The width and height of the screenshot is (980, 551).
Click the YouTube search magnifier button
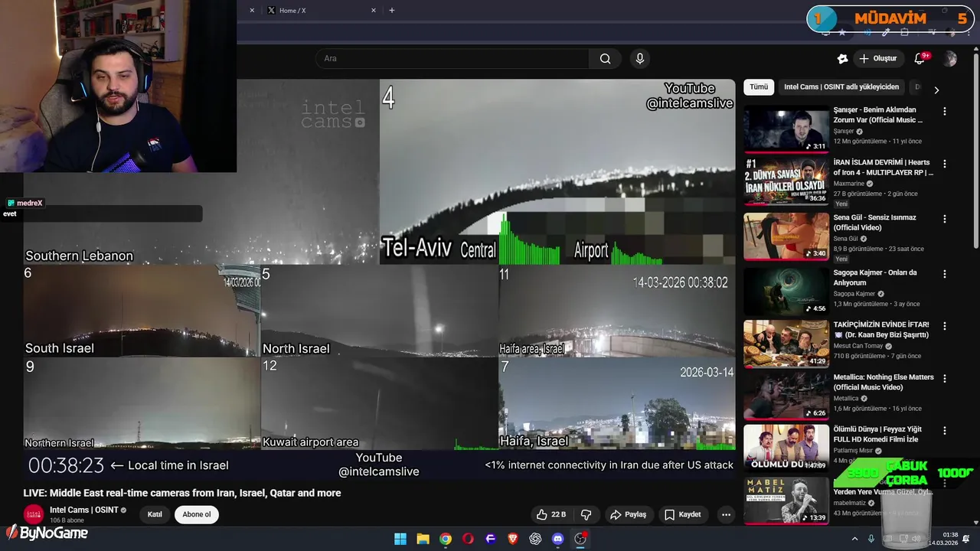coord(605,59)
